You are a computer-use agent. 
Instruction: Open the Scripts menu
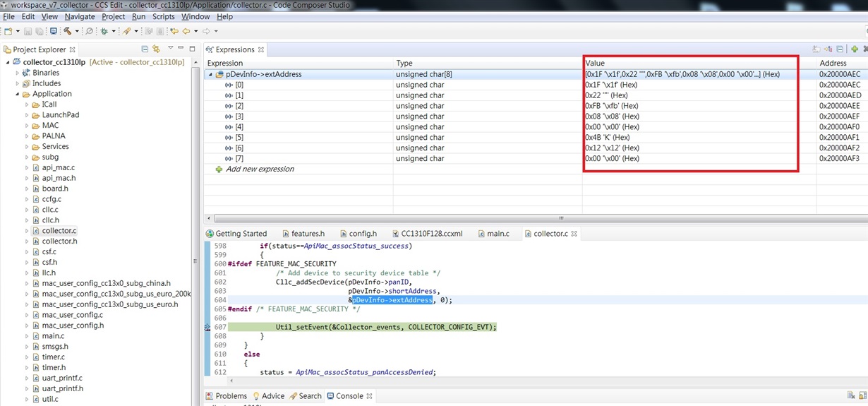[x=163, y=16]
